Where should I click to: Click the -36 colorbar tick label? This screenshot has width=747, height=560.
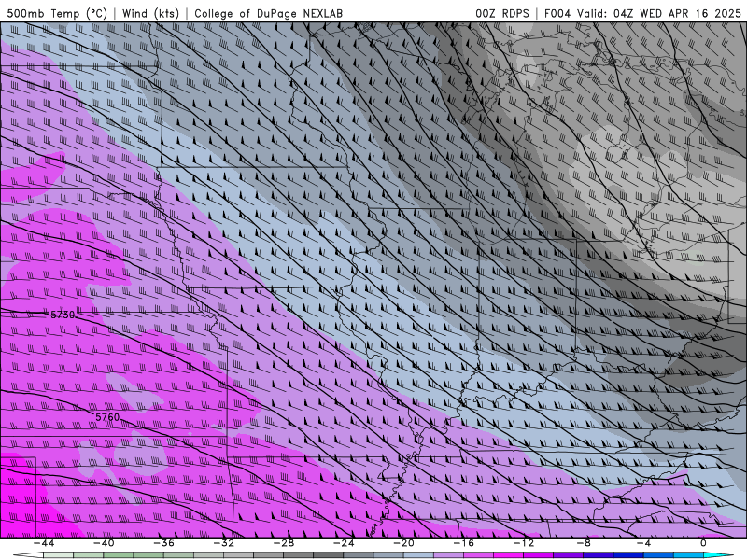[163, 543]
